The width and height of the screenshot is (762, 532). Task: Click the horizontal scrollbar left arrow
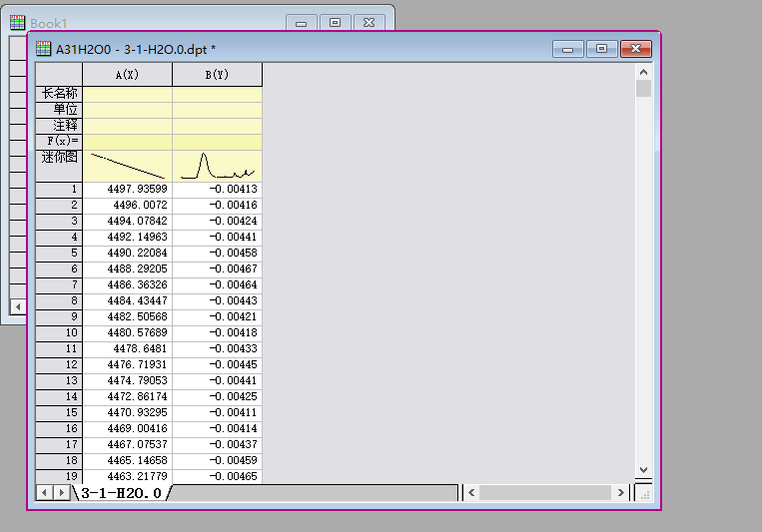pyautogui.click(x=472, y=493)
